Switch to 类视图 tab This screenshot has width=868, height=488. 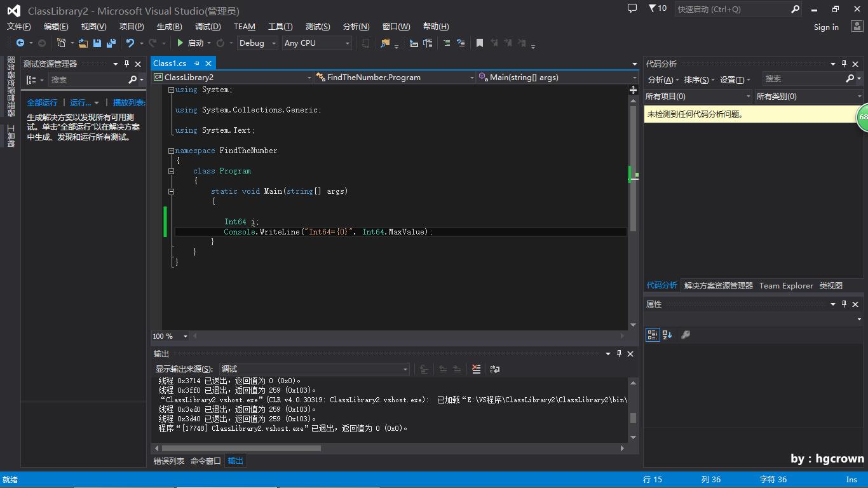831,285
